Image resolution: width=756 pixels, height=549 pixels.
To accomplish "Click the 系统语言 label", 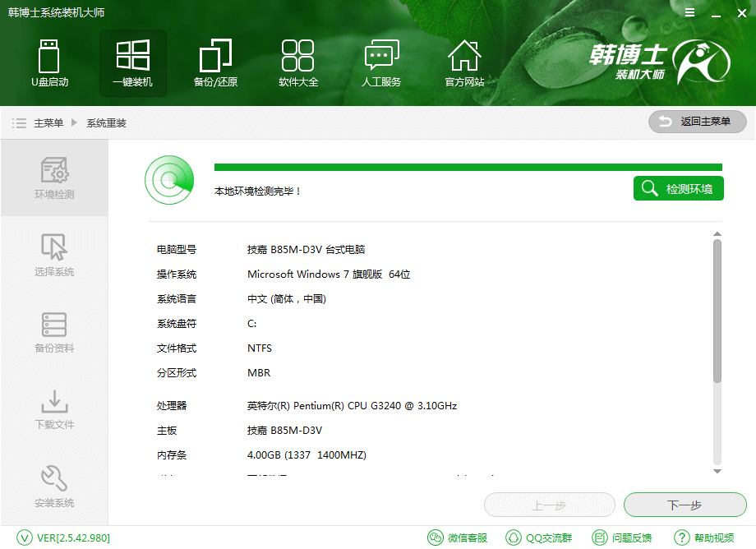I will 177,299.
